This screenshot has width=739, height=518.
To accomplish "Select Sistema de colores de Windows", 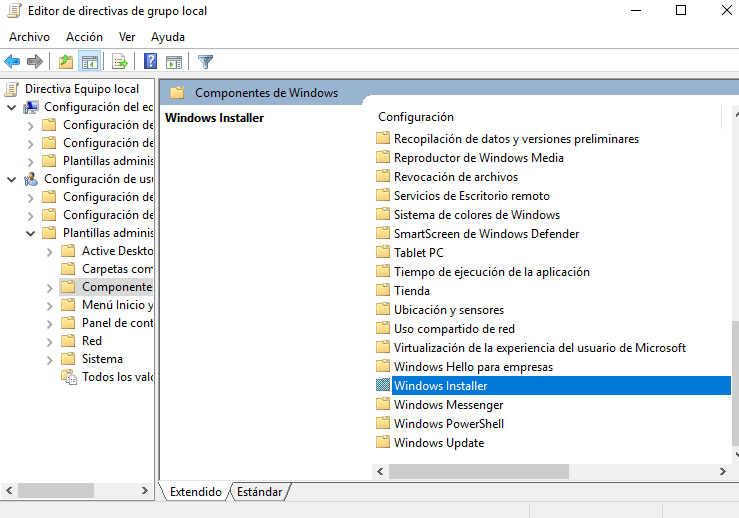I will click(x=476, y=214).
